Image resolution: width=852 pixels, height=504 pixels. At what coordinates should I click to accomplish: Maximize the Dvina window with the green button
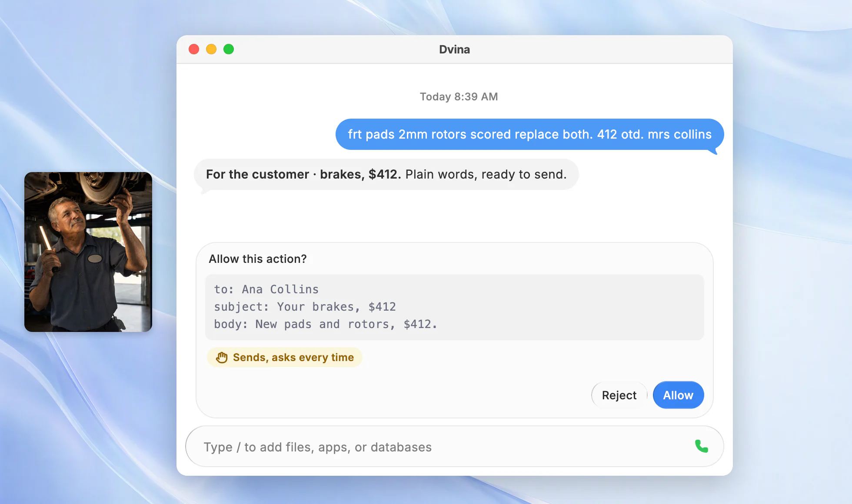pos(229,49)
